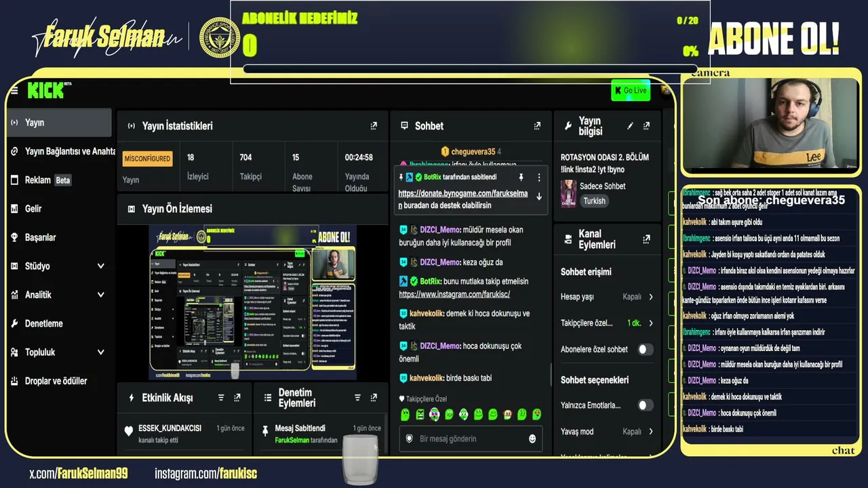Click the green Go Live button
The height and width of the screenshot is (488, 868).
(631, 90)
